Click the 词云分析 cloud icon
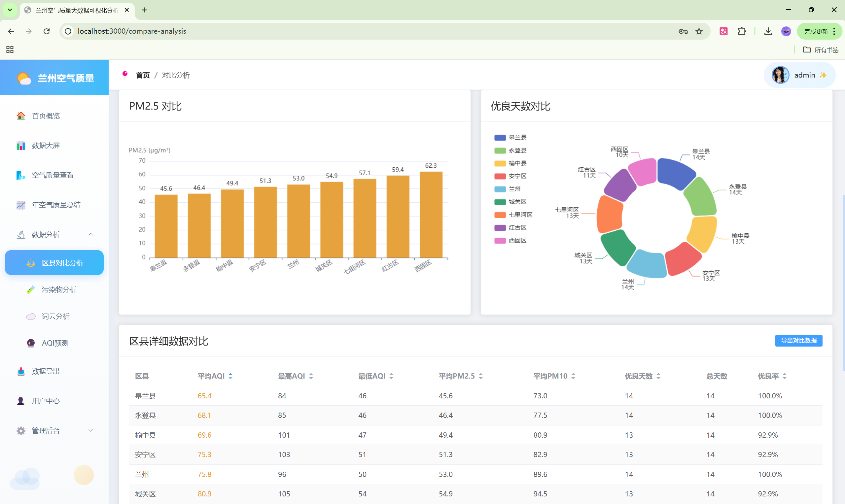 (x=31, y=317)
